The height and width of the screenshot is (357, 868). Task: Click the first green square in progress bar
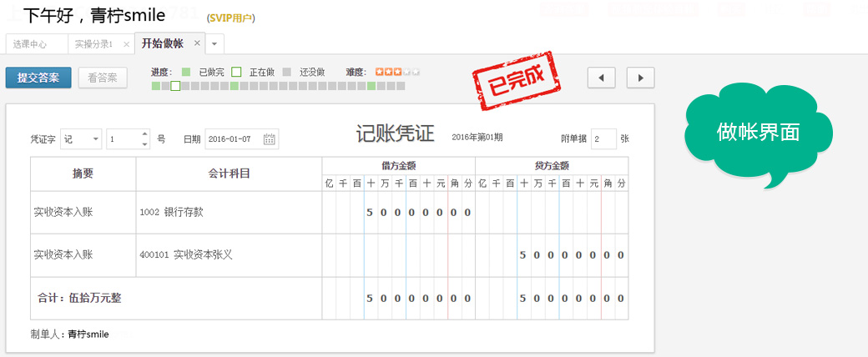[x=155, y=86]
